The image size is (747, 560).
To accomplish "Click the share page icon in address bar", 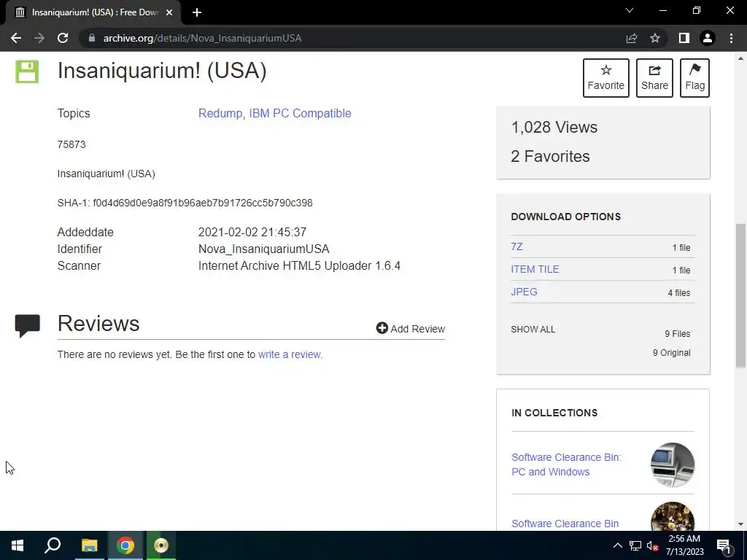I will [632, 38].
